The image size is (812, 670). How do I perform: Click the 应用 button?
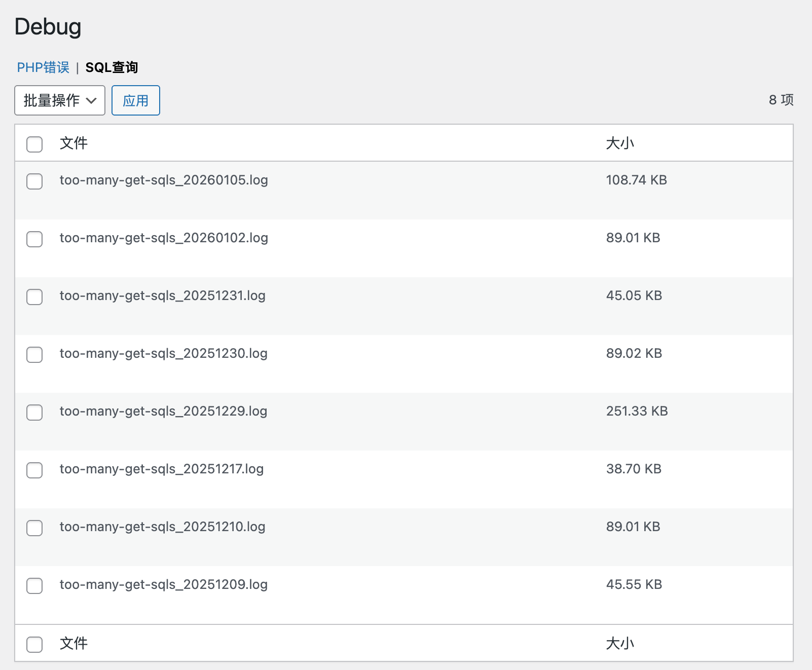[135, 100]
